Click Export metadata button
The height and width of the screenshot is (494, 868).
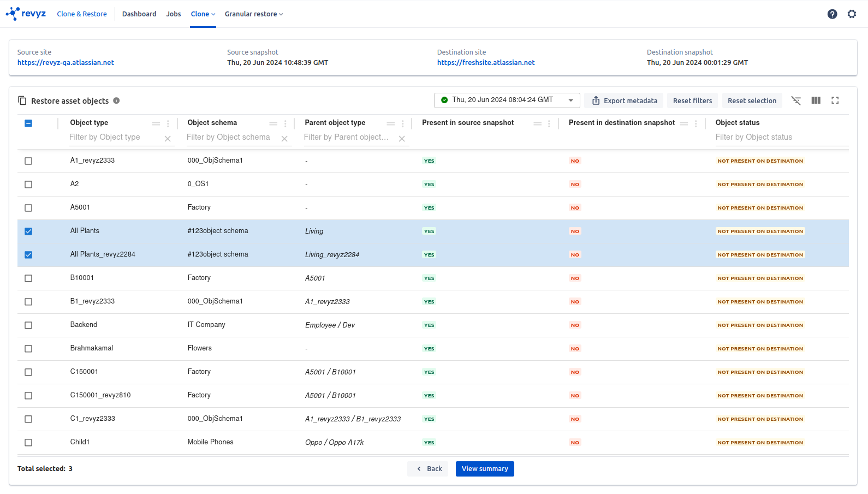point(624,100)
